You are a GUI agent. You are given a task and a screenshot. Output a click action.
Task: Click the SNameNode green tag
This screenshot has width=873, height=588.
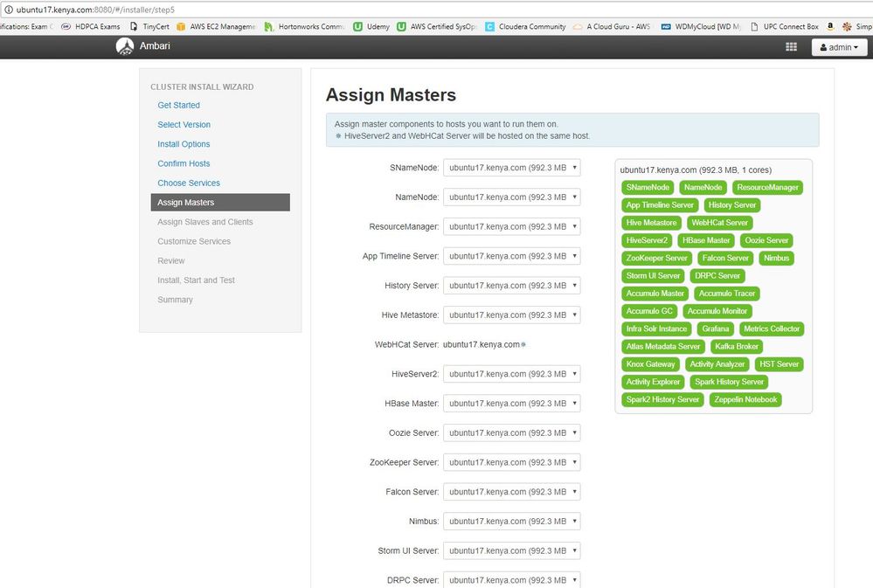tap(648, 188)
